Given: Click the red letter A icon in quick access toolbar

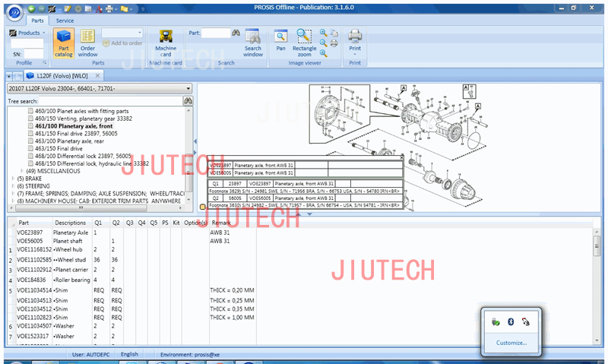Looking at the screenshot, I should 99,8.
